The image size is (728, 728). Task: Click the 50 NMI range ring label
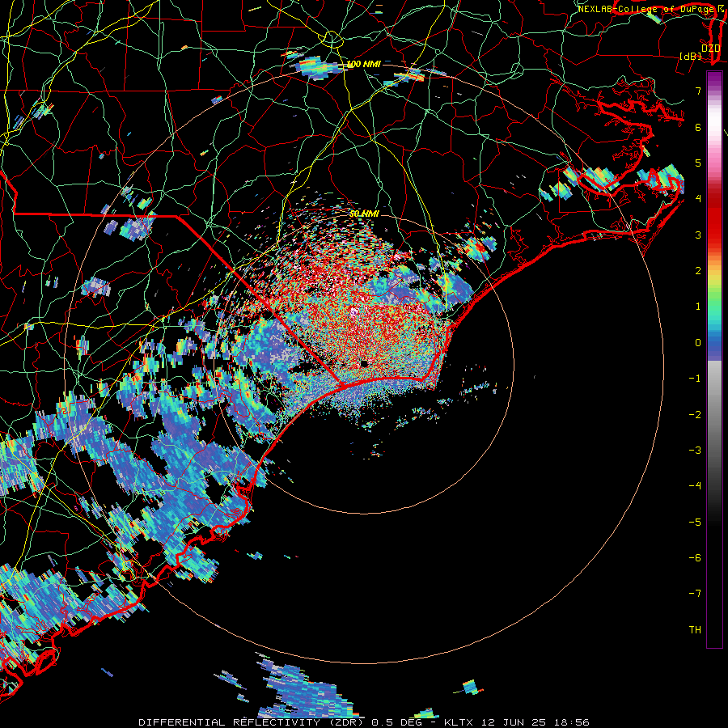point(364,214)
